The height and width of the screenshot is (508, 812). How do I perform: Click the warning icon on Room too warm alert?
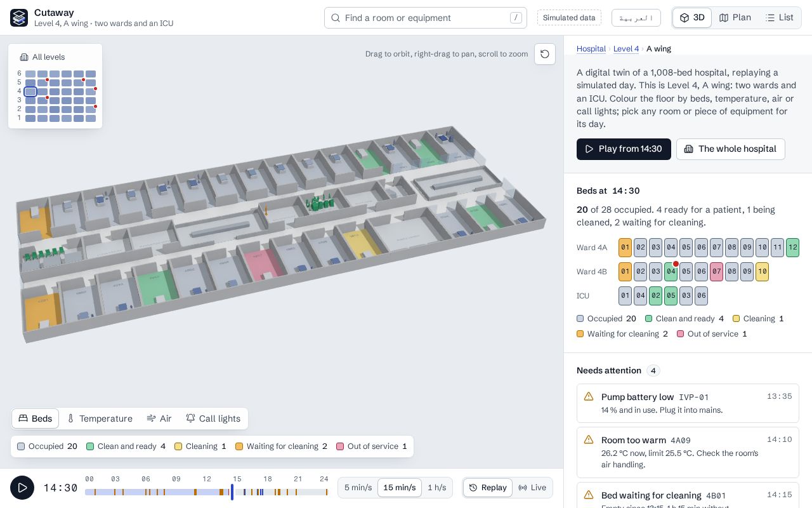tap(589, 439)
